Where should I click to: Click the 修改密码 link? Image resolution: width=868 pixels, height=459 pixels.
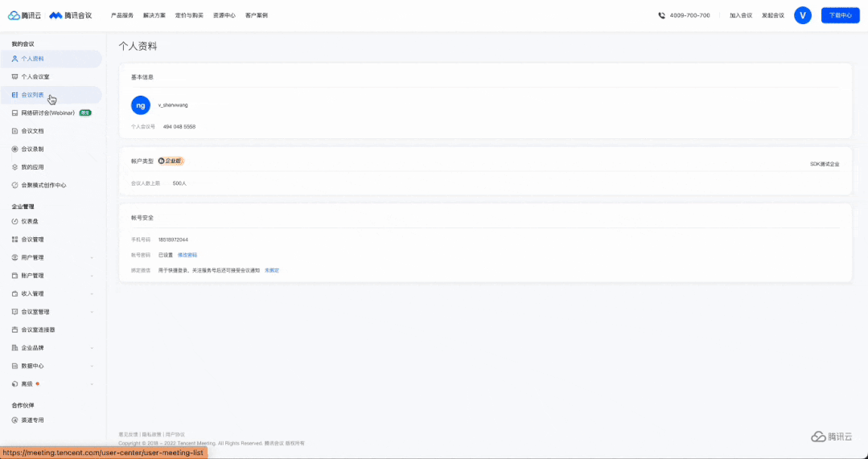187,255
